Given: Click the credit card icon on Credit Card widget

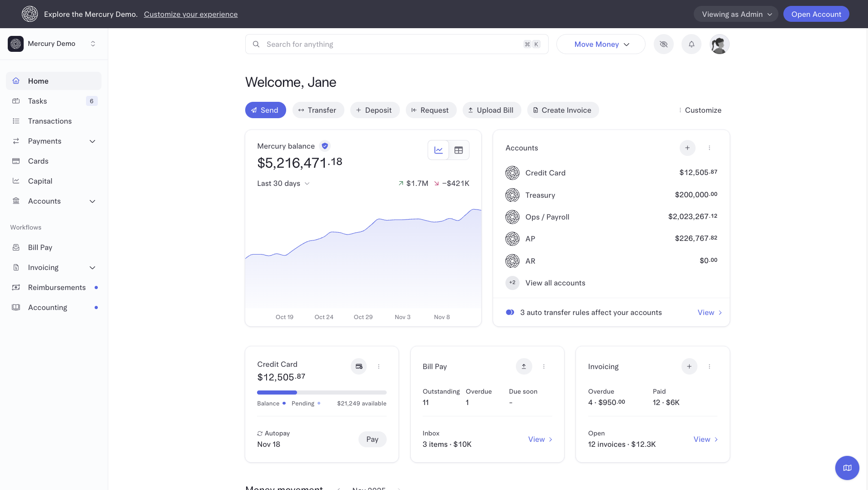Looking at the screenshot, I should tap(359, 366).
